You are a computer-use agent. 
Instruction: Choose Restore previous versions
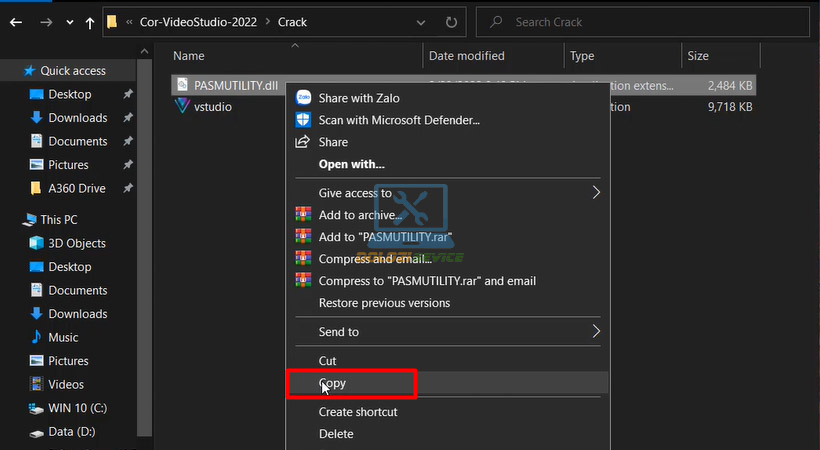click(384, 303)
